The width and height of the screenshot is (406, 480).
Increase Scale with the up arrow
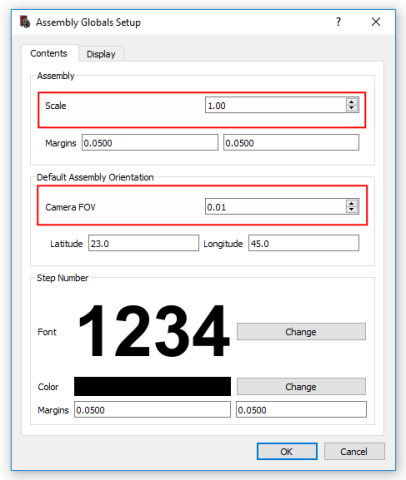point(351,102)
